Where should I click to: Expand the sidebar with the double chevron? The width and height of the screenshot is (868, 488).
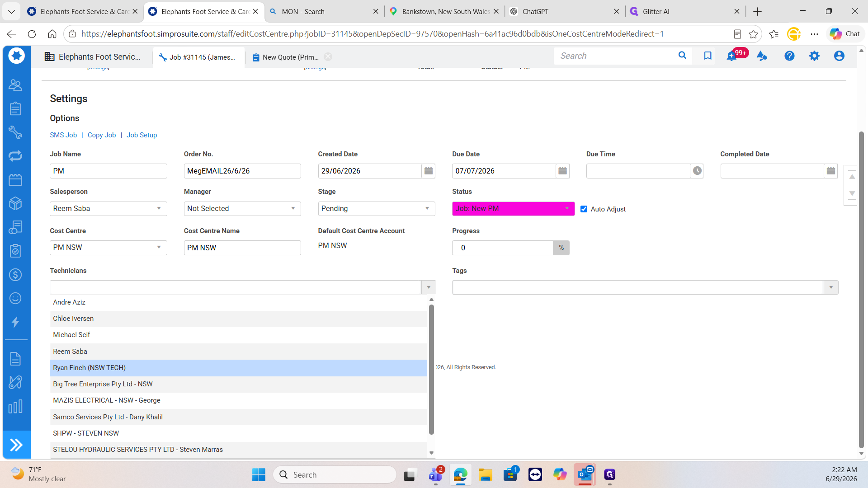coord(16,445)
